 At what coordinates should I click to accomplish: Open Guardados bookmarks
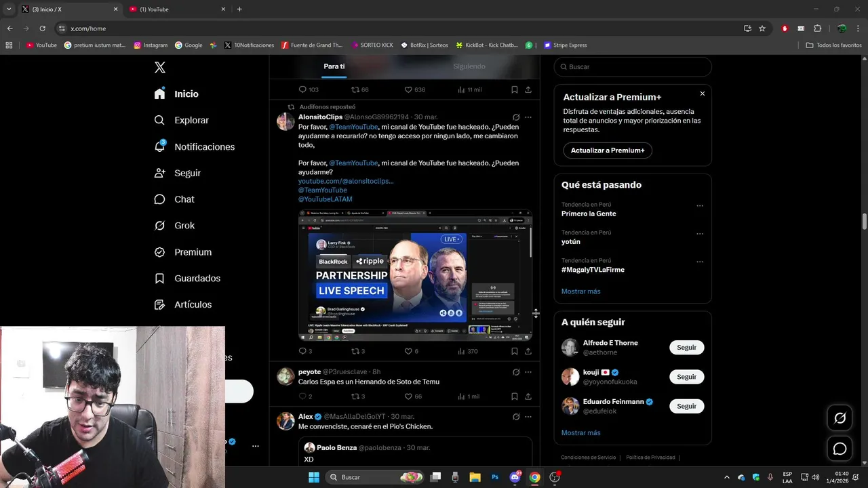(187, 279)
